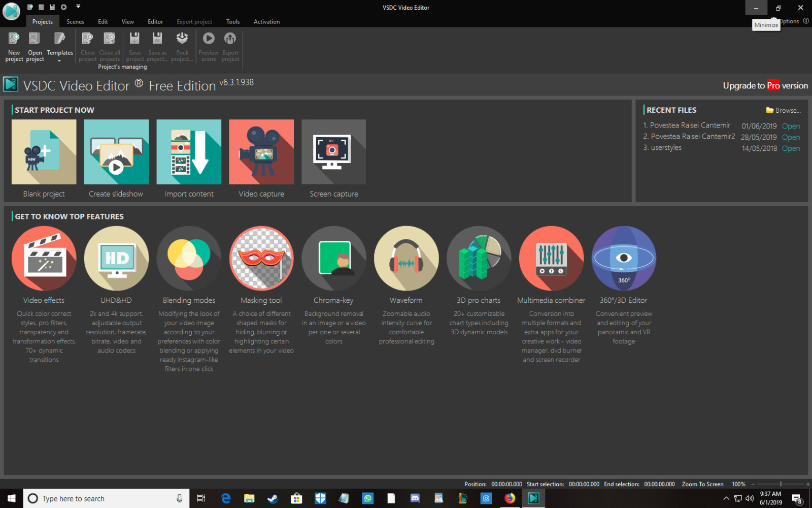Click the zoom out minus button

point(753,484)
